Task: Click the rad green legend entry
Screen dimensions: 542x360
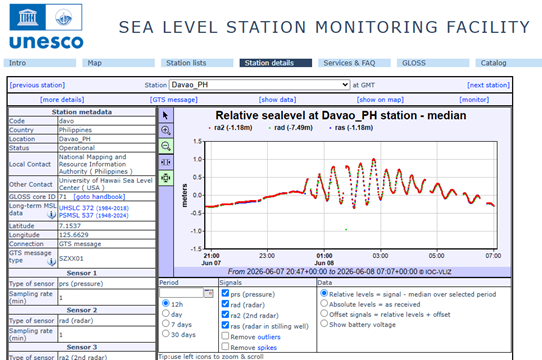Action: coord(291,128)
